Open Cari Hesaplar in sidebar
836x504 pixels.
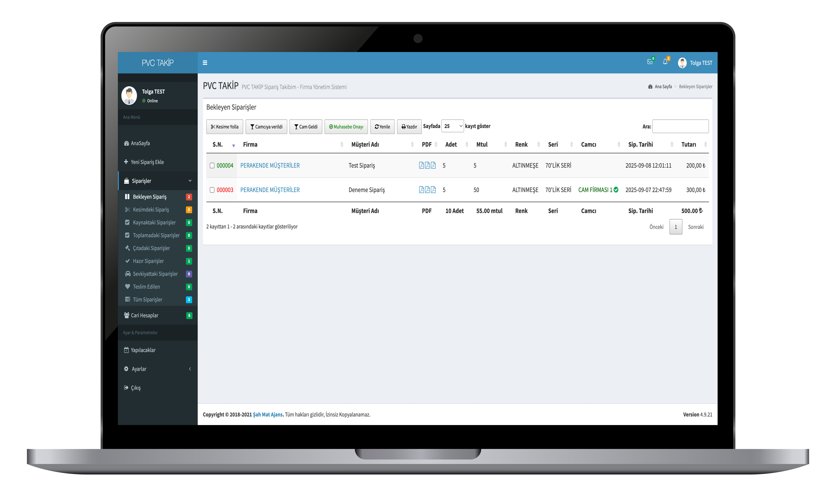[x=158, y=315]
